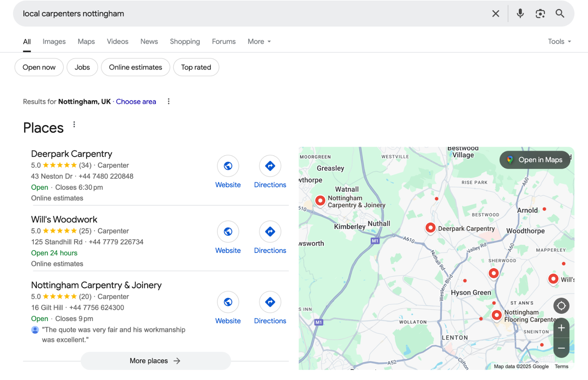The width and height of the screenshot is (588, 380).
Task: Get directions icon for Nottingham Carpentry & Joinery
Action: 270,302
